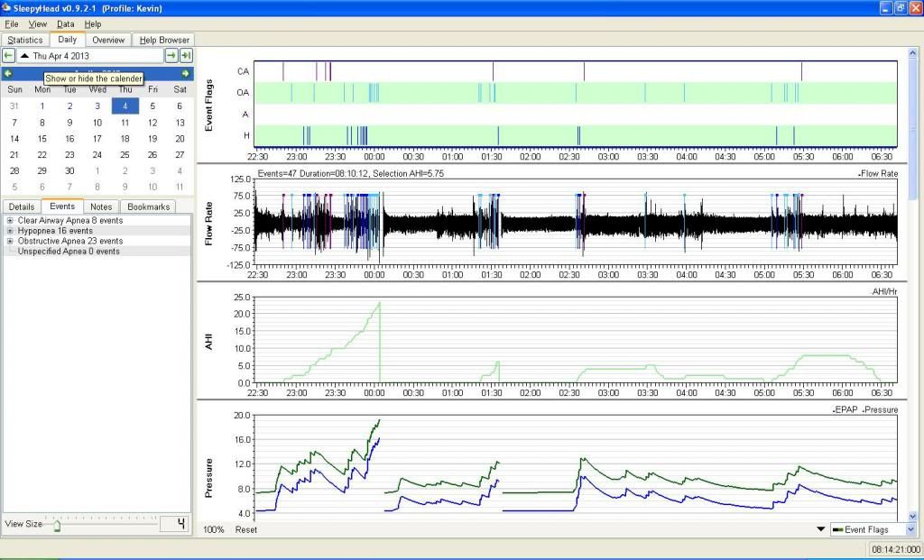Toggle the calendar with the Thu Apr 4 2013 button

coord(90,56)
